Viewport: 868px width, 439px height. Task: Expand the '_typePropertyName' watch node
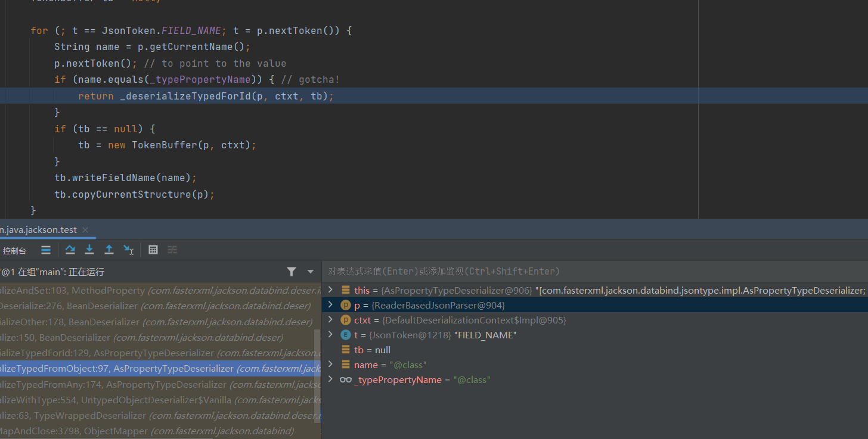[330, 379]
